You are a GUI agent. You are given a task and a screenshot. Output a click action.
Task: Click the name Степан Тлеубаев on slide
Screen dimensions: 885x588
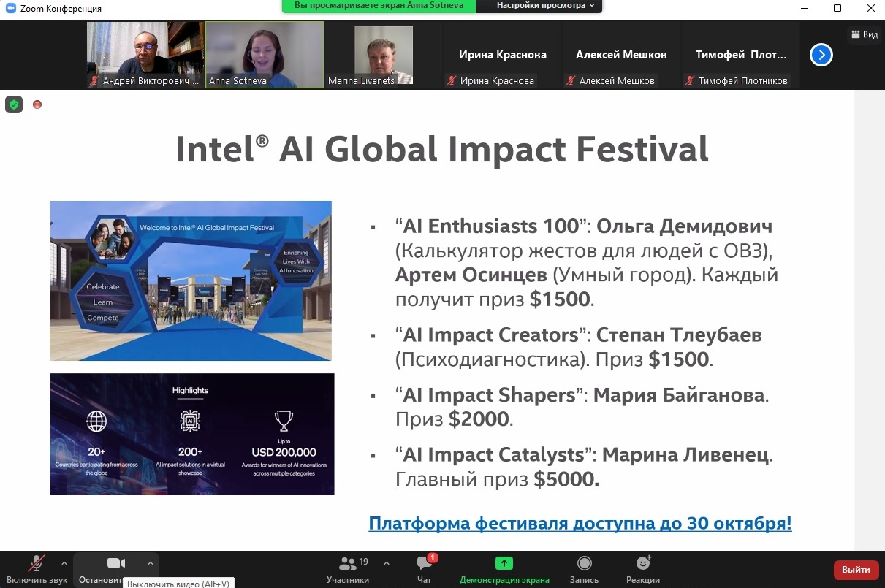679,335
